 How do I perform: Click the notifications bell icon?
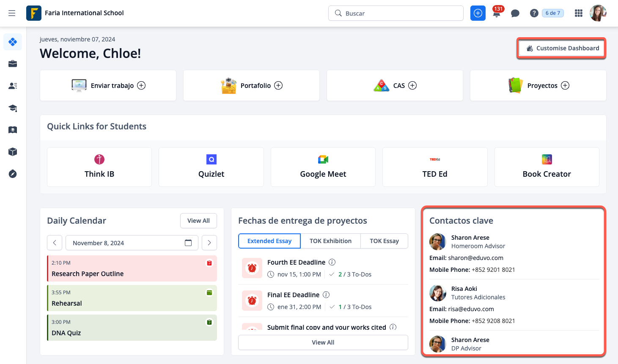(x=497, y=14)
